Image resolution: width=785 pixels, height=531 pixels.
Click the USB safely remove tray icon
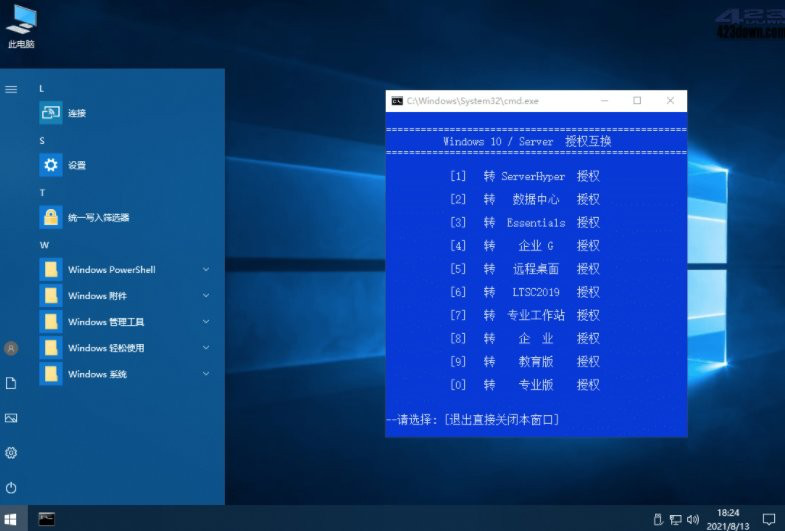[x=659, y=519]
